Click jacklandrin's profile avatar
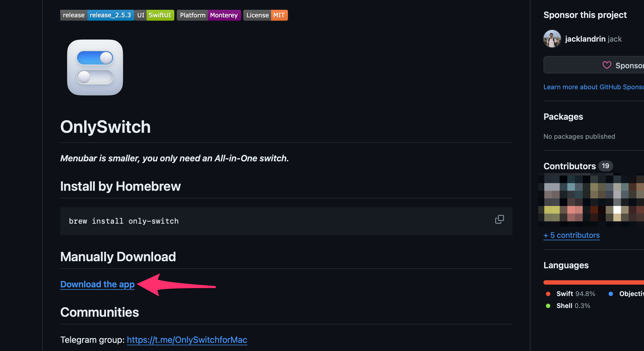This screenshot has height=351, width=644. 552,39
